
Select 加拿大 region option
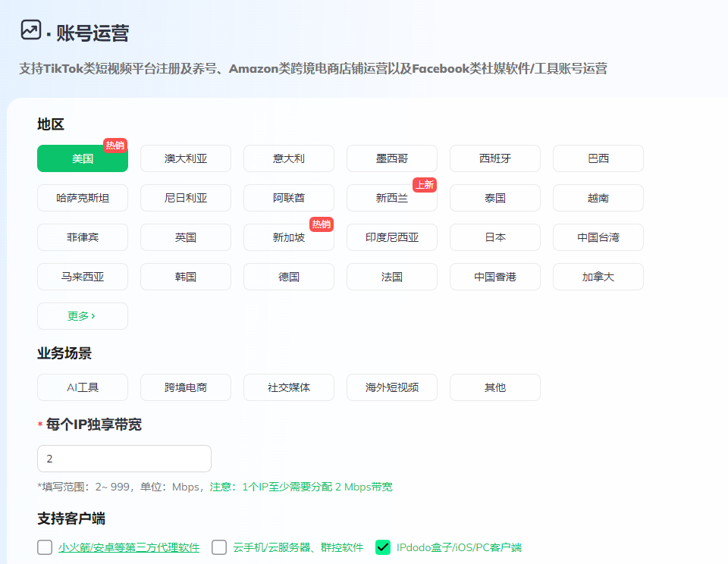(x=598, y=277)
